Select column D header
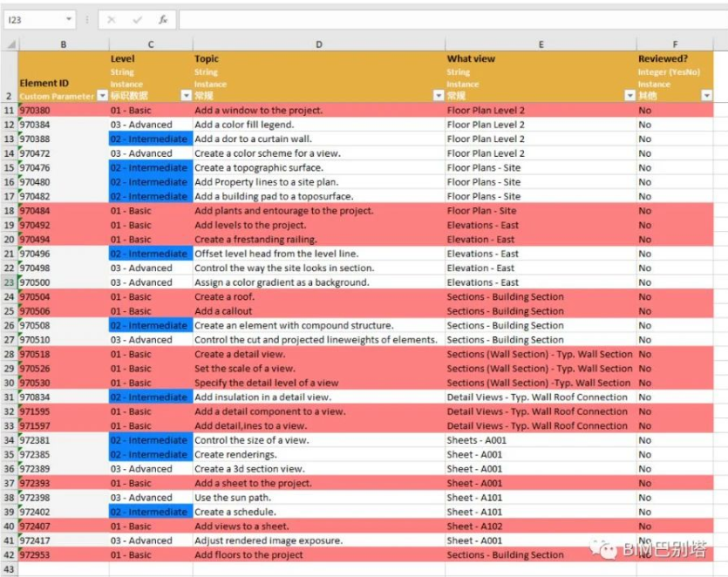 (319, 44)
